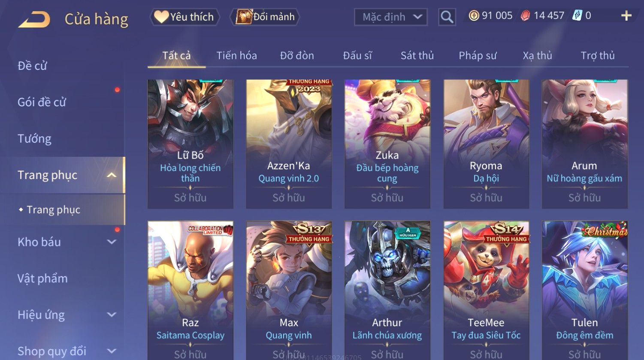Open the Mặc định sort dropdown
Image resolution: width=644 pixels, height=360 pixels.
[x=391, y=17]
